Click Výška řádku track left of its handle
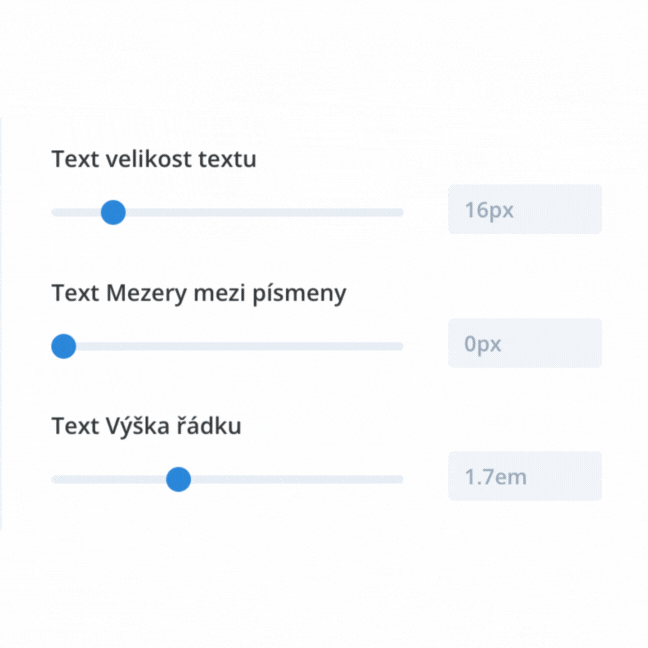Screen dimensions: 648x648 point(110,479)
